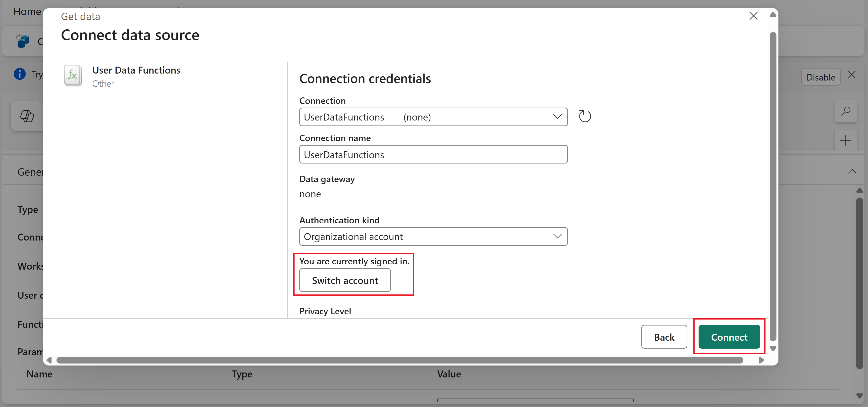Collapse the General section chevron
868x407 pixels.
click(x=852, y=171)
